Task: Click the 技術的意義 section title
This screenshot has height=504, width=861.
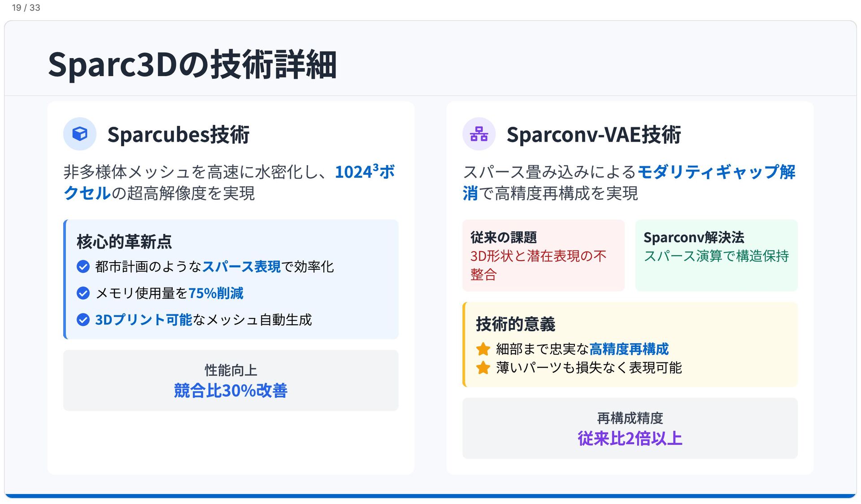Action: 516,324
